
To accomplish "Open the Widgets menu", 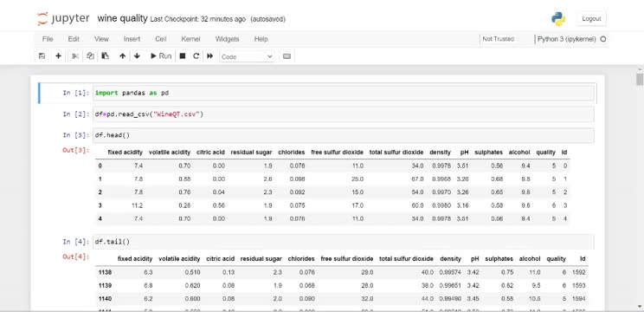I will pos(227,39).
